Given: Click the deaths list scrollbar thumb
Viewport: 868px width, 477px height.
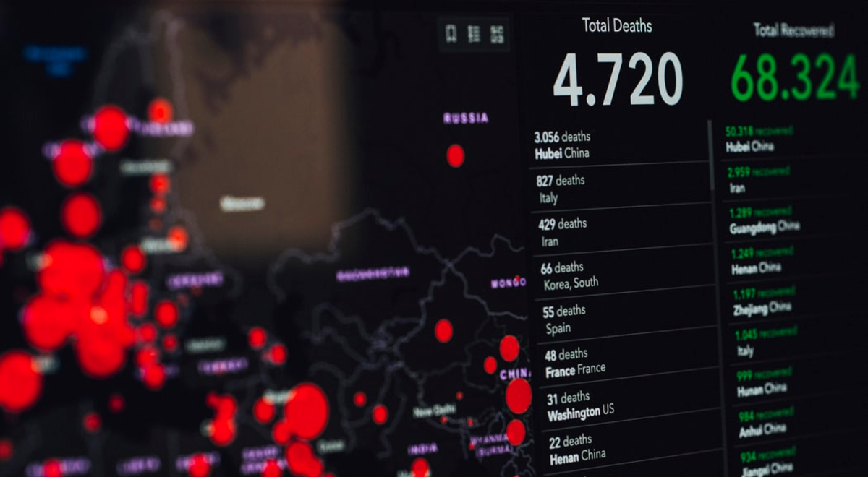Looking at the screenshot, I should (x=710, y=155).
